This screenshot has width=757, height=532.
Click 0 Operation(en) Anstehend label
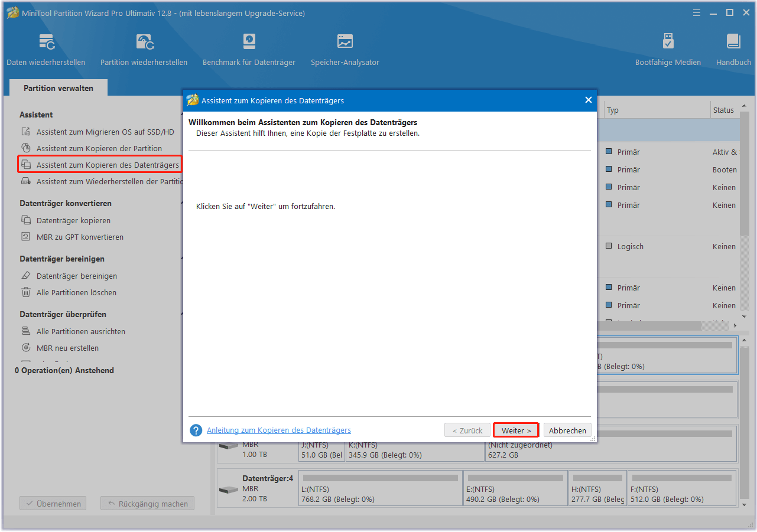click(x=64, y=370)
